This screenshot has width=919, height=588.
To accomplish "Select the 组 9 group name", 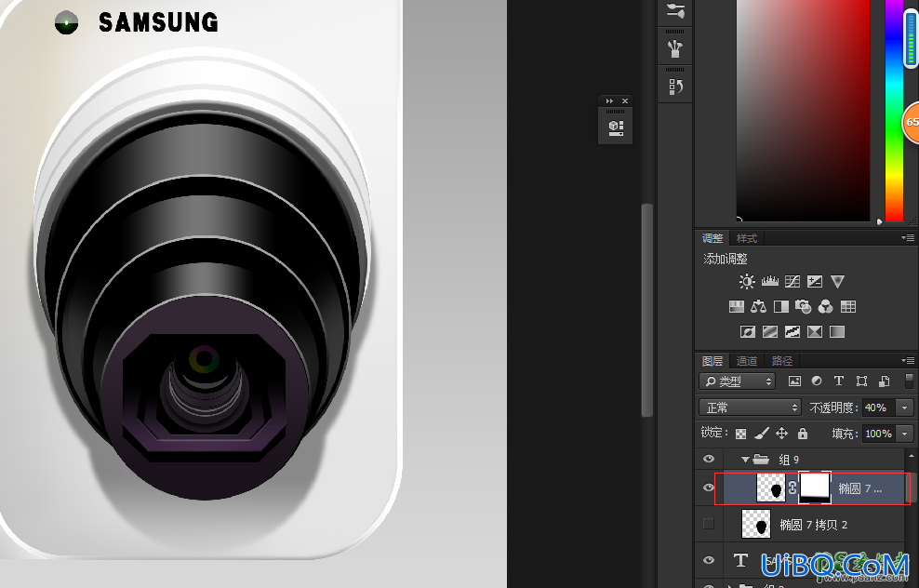I will pos(788,460).
